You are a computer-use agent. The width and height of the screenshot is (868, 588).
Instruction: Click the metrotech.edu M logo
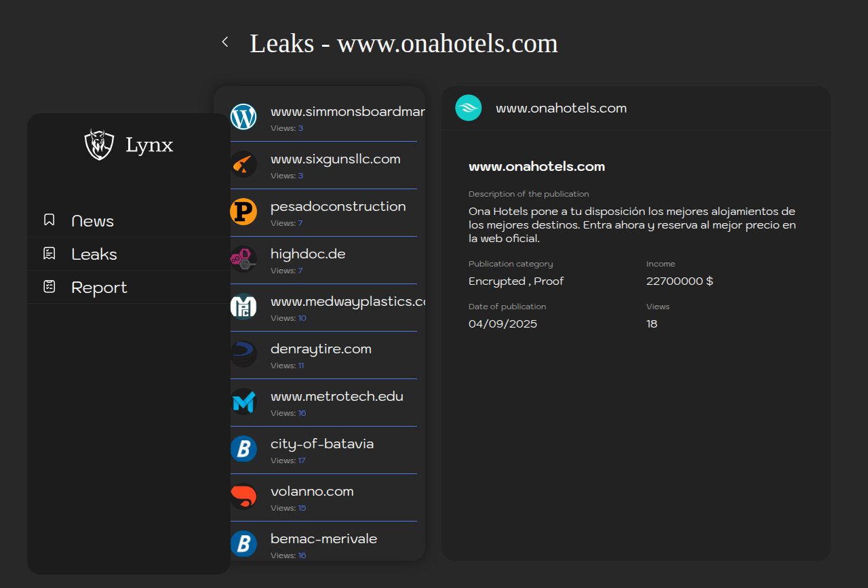tap(243, 401)
